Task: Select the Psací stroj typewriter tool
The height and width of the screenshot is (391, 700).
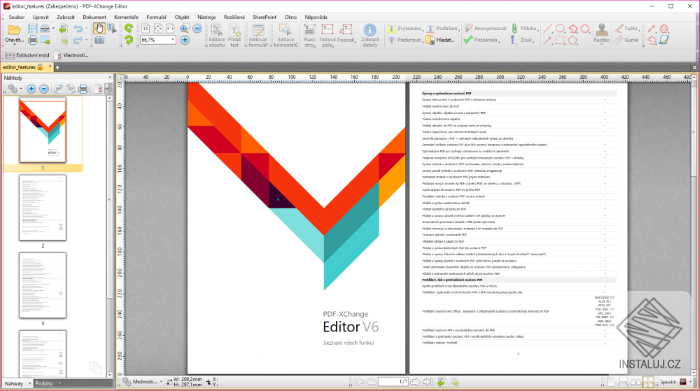Action: pos(309,36)
